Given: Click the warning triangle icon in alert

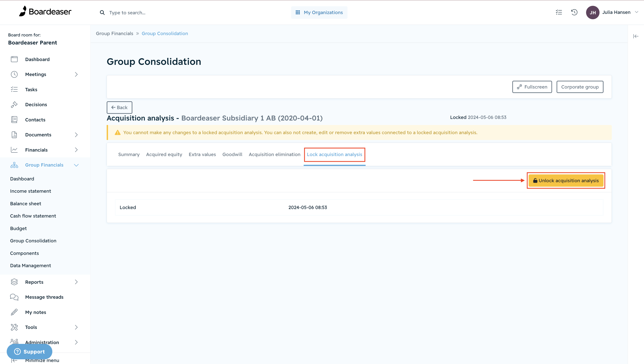Looking at the screenshot, I should pyautogui.click(x=117, y=133).
